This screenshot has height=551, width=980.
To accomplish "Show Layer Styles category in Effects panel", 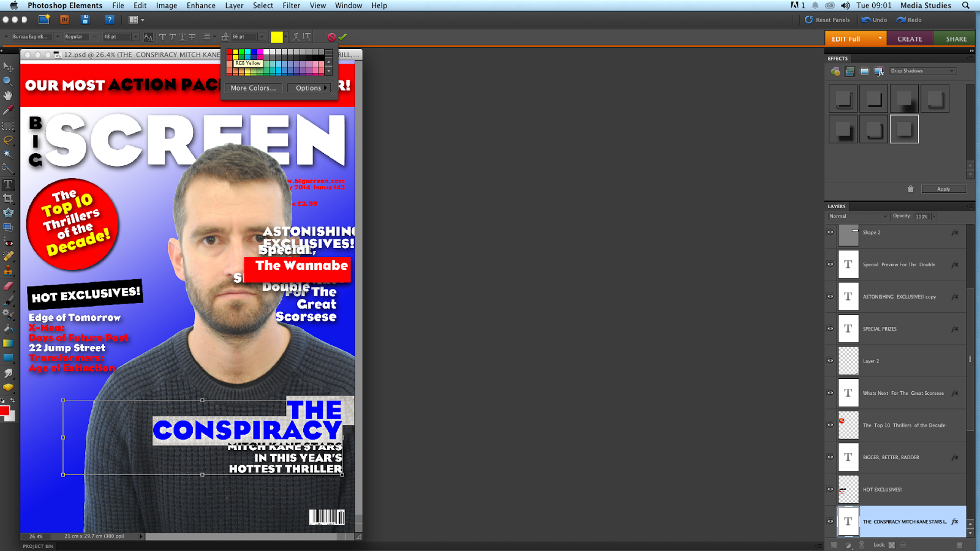I will click(x=850, y=71).
